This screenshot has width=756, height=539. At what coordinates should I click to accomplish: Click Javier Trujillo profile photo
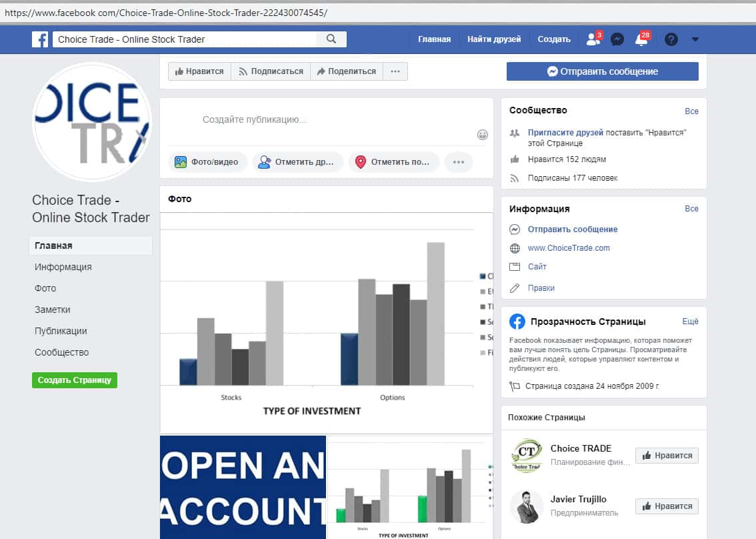click(527, 507)
